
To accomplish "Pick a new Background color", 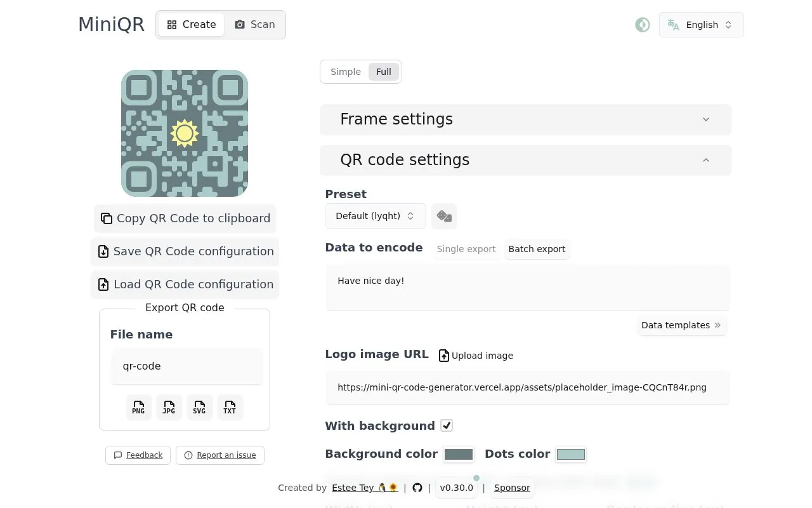I will (459, 454).
